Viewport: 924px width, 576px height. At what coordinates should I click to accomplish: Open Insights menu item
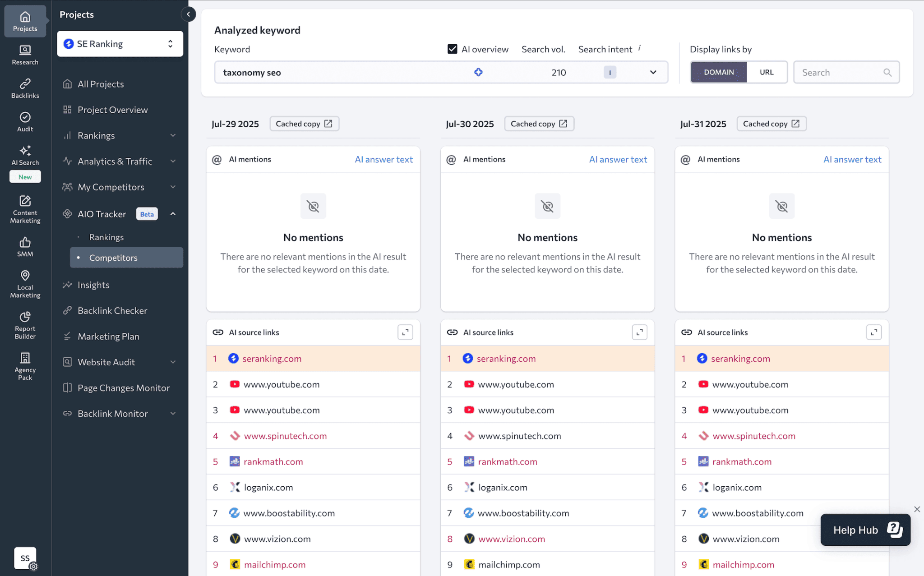[93, 285]
